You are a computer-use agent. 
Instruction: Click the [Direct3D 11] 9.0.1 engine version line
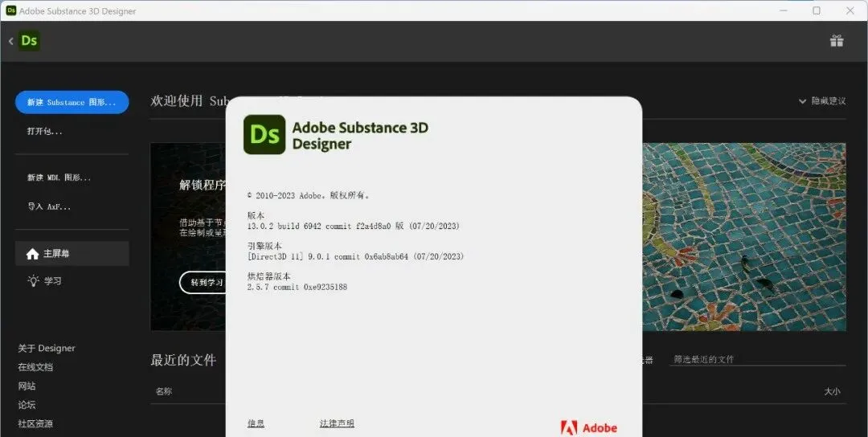[x=356, y=257]
